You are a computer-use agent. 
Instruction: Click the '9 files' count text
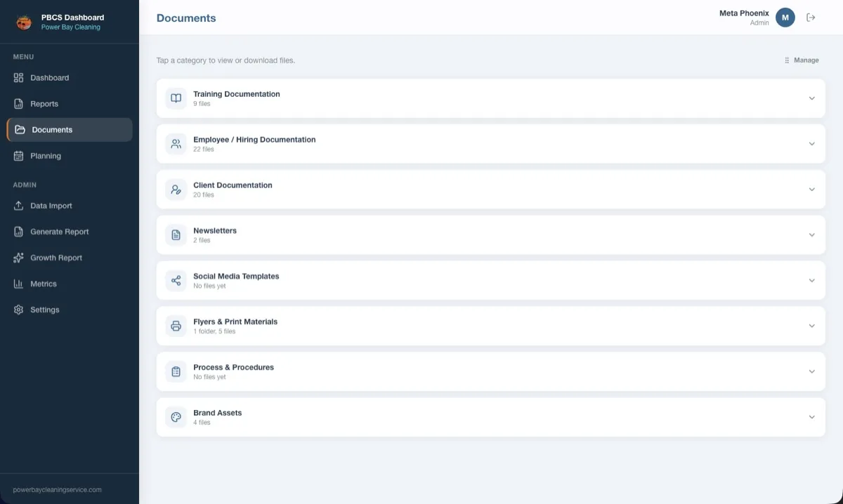click(202, 104)
